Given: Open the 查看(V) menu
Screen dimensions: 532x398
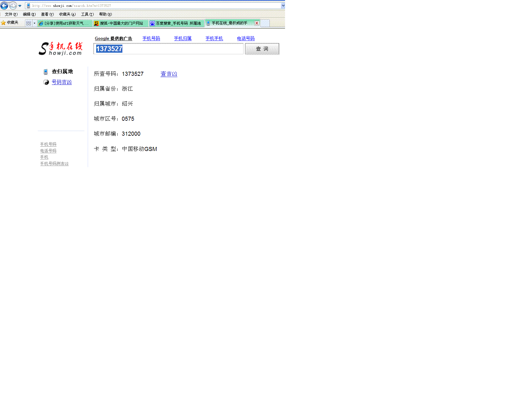Looking at the screenshot, I should [47, 14].
